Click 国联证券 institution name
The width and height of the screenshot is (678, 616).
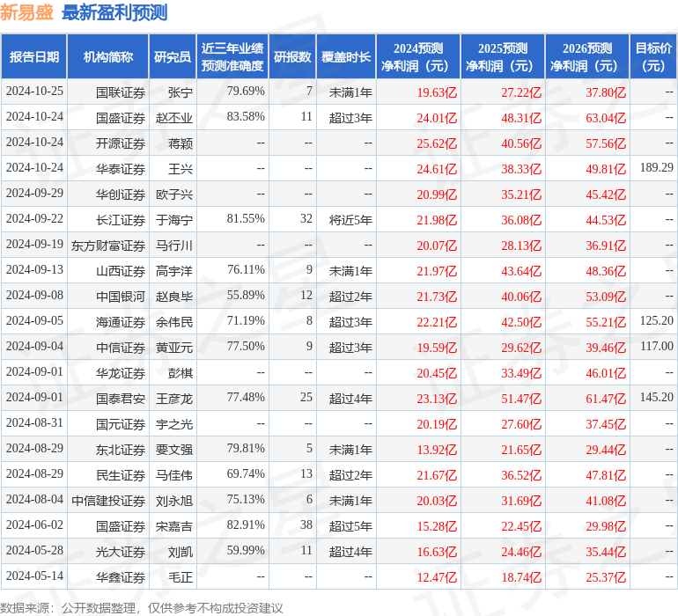(121, 92)
